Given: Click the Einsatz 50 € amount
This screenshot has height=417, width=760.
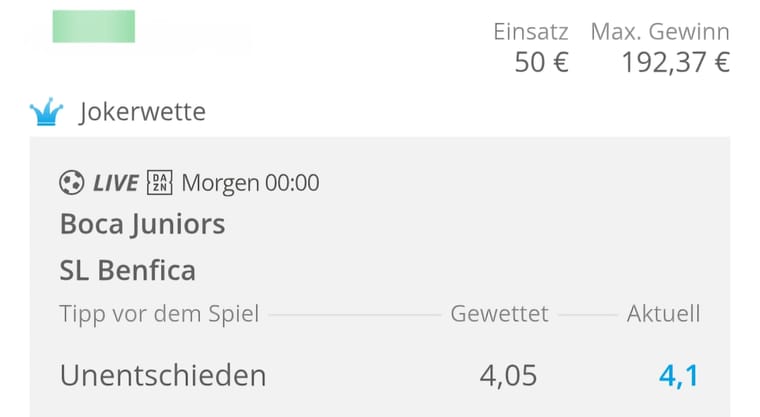Looking at the screenshot, I should 541,63.
